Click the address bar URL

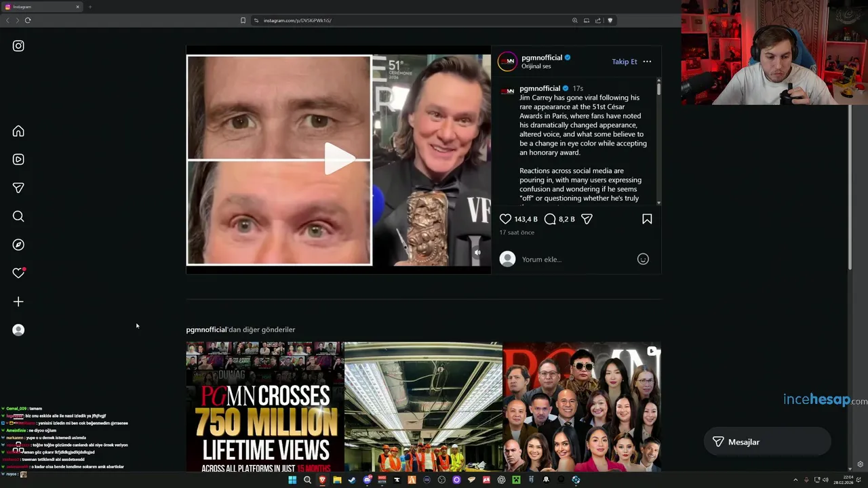coord(297,20)
